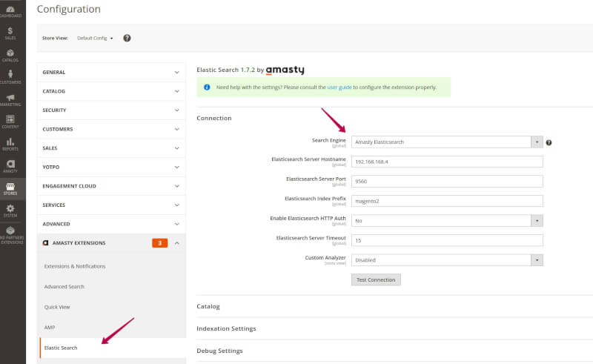Collapse the Amasty Extensions section
The image size is (593, 364).
click(111, 243)
